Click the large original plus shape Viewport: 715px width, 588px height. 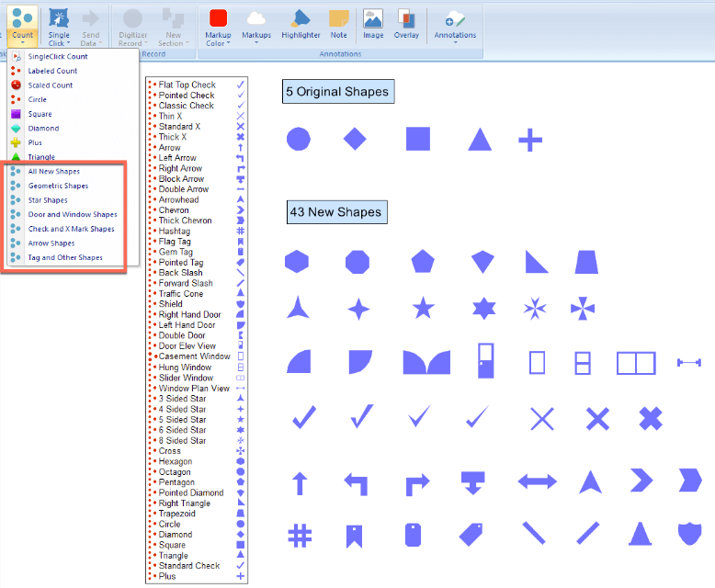pyautogui.click(x=530, y=140)
